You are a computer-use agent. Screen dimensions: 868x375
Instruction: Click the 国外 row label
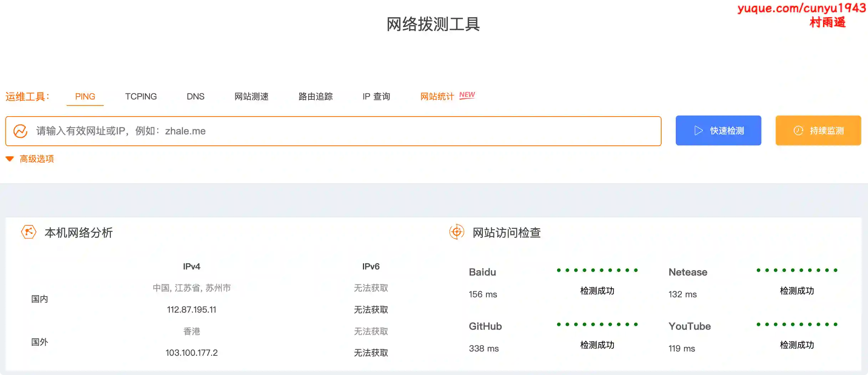[x=40, y=342]
